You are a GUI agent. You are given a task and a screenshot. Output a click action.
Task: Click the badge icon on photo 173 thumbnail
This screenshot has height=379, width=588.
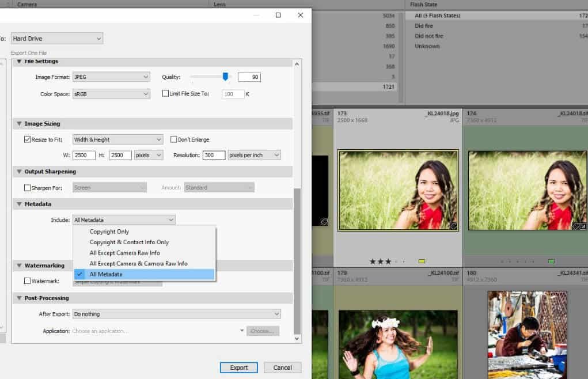454,226
